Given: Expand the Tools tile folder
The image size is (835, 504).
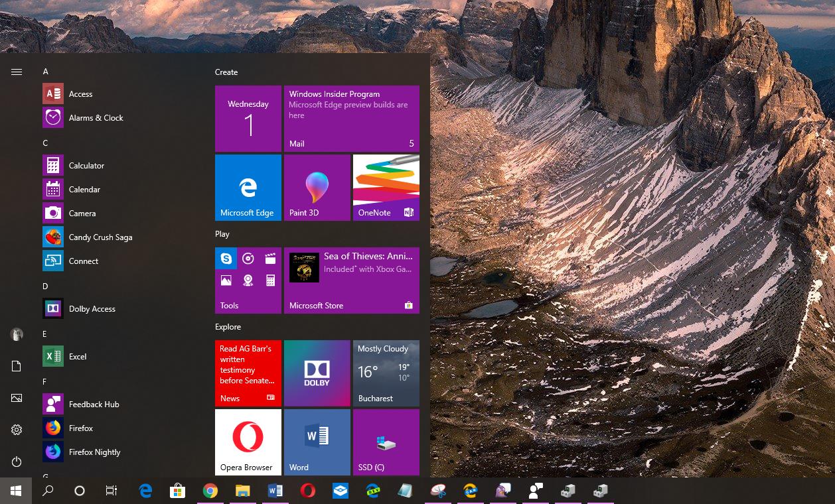Looking at the screenshot, I should click(x=248, y=281).
